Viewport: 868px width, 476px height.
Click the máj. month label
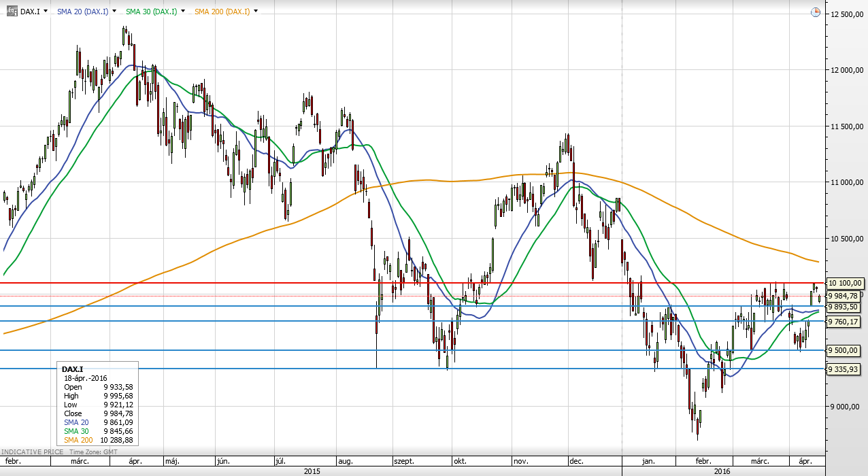pos(171,461)
